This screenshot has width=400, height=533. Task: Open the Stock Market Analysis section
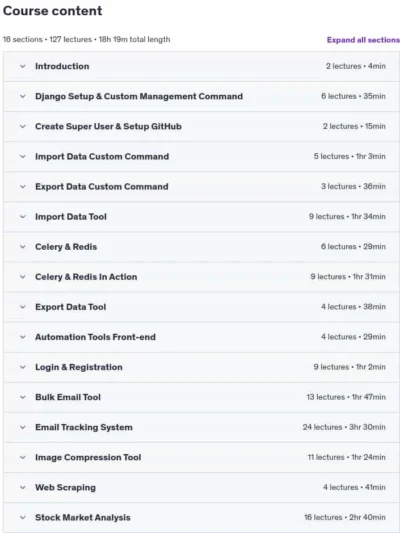(202, 518)
